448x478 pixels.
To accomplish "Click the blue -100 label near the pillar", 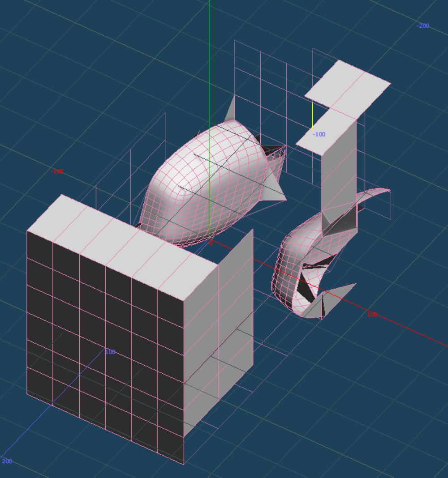I will pos(319,134).
